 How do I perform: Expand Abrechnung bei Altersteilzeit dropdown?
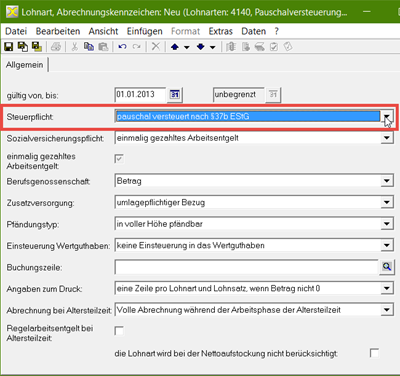pos(387,310)
